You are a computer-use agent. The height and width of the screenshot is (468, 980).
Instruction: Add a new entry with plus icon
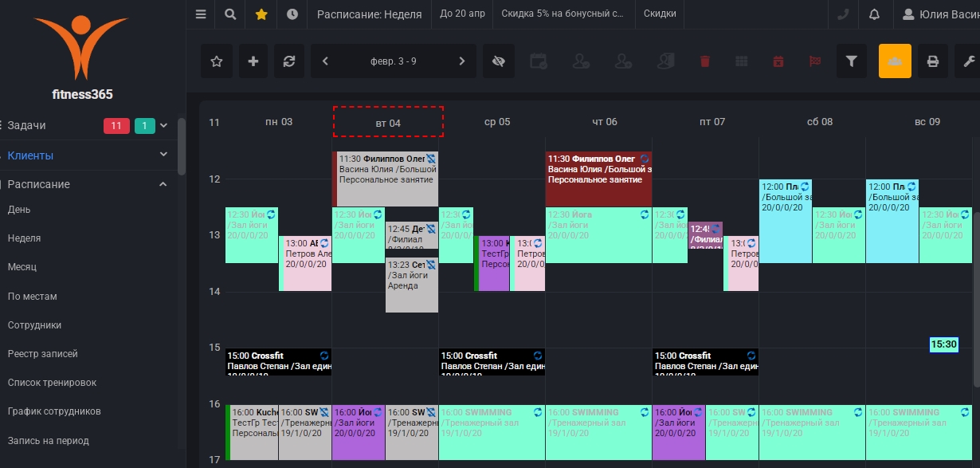click(253, 61)
